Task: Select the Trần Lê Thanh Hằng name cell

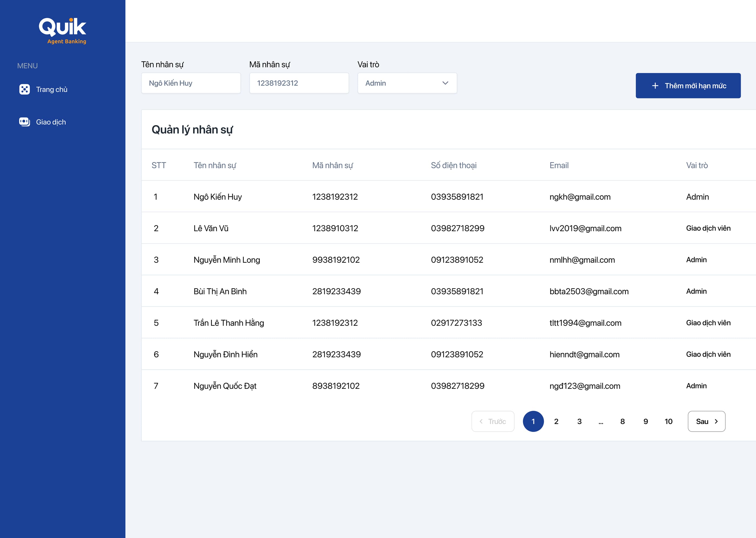Action: (x=229, y=323)
